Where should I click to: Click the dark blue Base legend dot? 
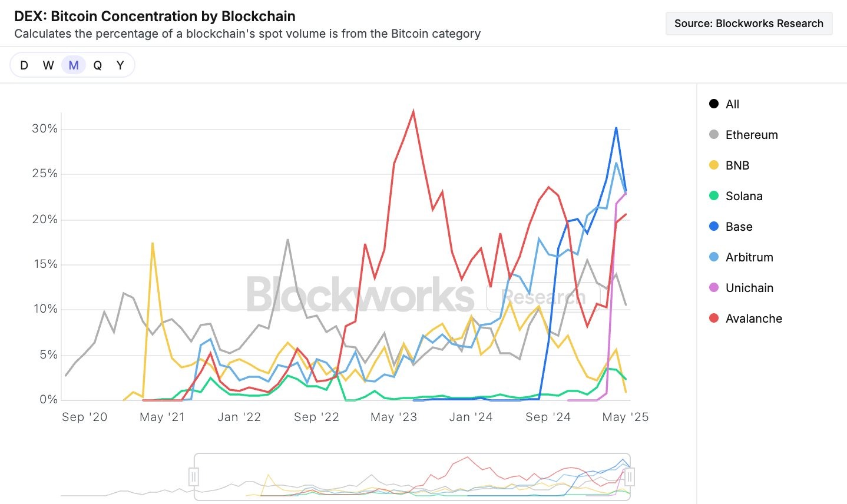(x=714, y=227)
